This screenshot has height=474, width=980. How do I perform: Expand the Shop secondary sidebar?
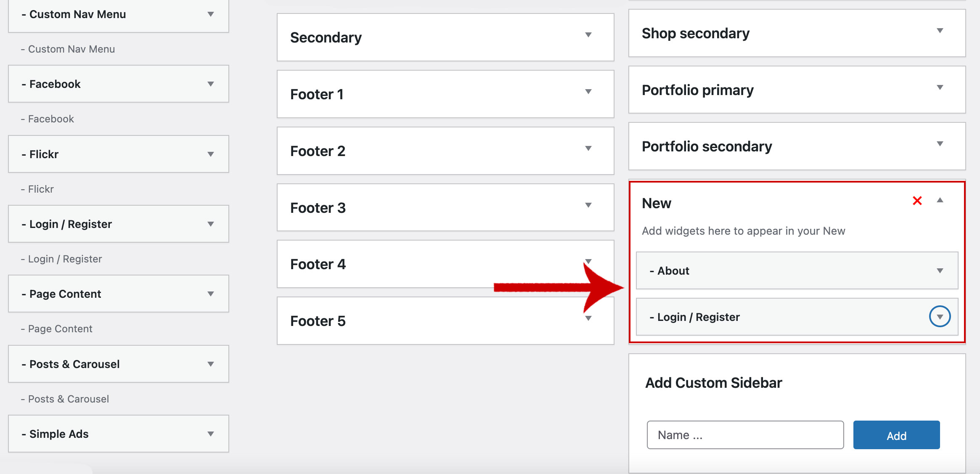(x=940, y=31)
